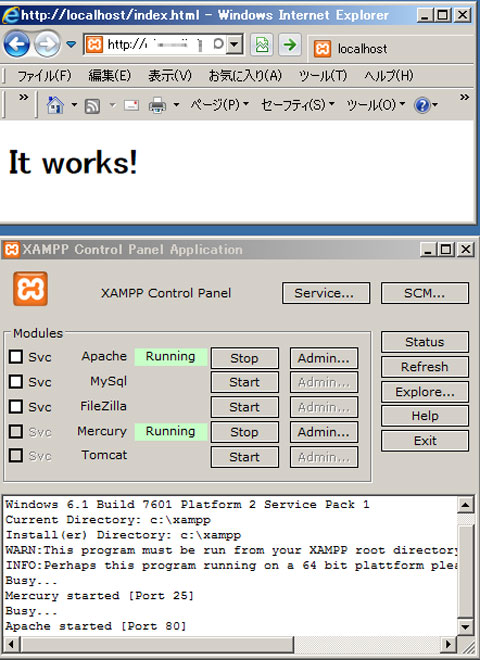Click XAMPP icon in Control Panel title bar
The height and width of the screenshot is (660, 480).
coord(11,249)
